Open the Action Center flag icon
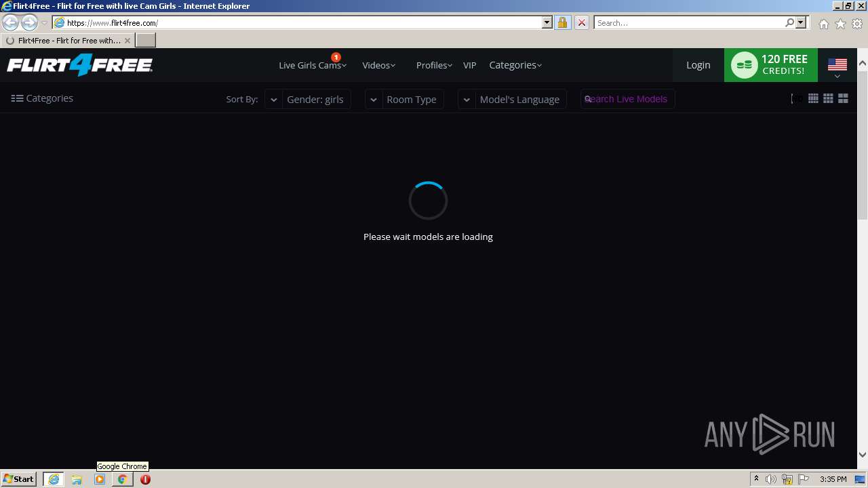Image resolution: width=868 pixels, height=488 pixels. tap(804, 479)
